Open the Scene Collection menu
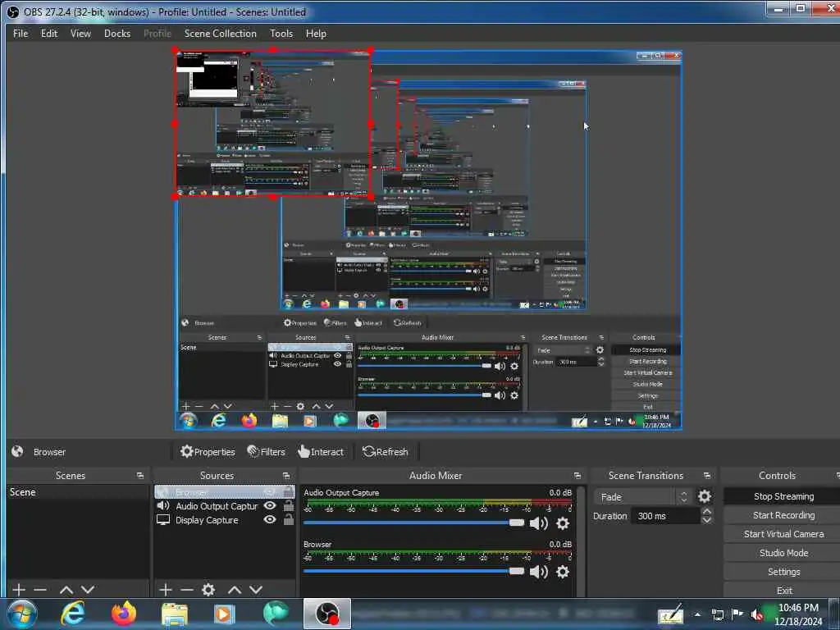Screen dimensions: 840x630 (x=220, y=33)
